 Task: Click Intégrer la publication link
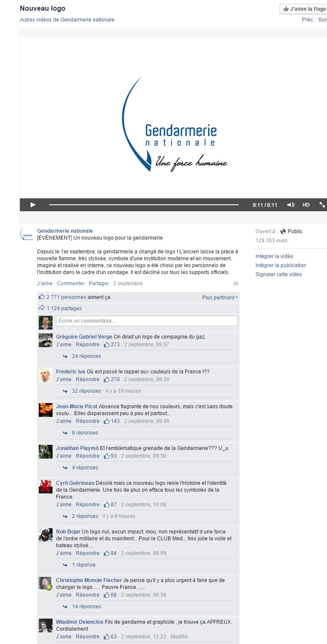point(281,265)
